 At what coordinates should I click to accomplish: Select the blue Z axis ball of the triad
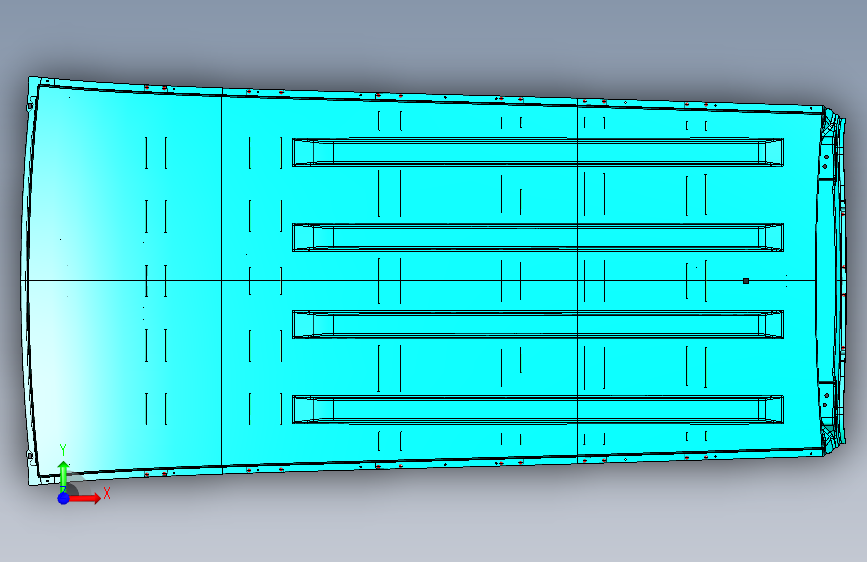coord(64,498)
